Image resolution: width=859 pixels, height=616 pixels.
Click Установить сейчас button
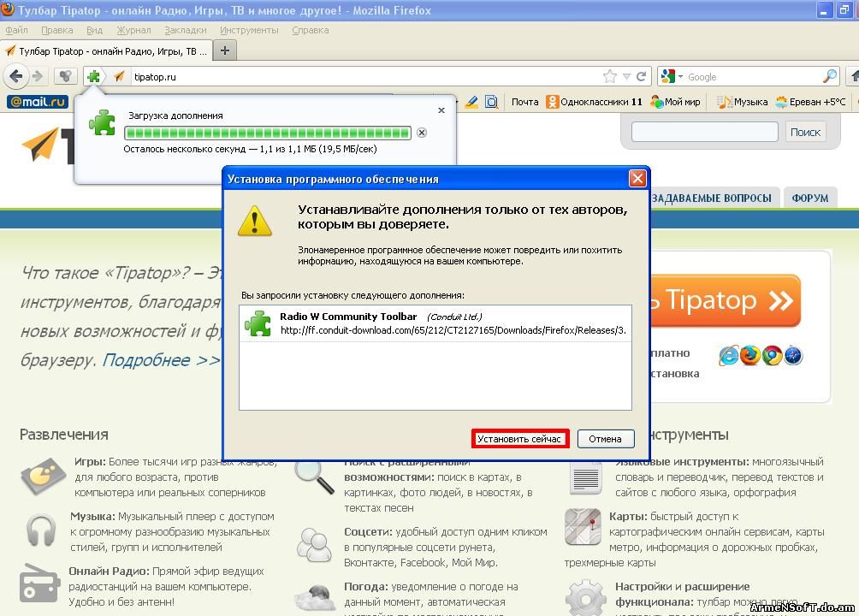pyautogui.click(x=519, y=438)
